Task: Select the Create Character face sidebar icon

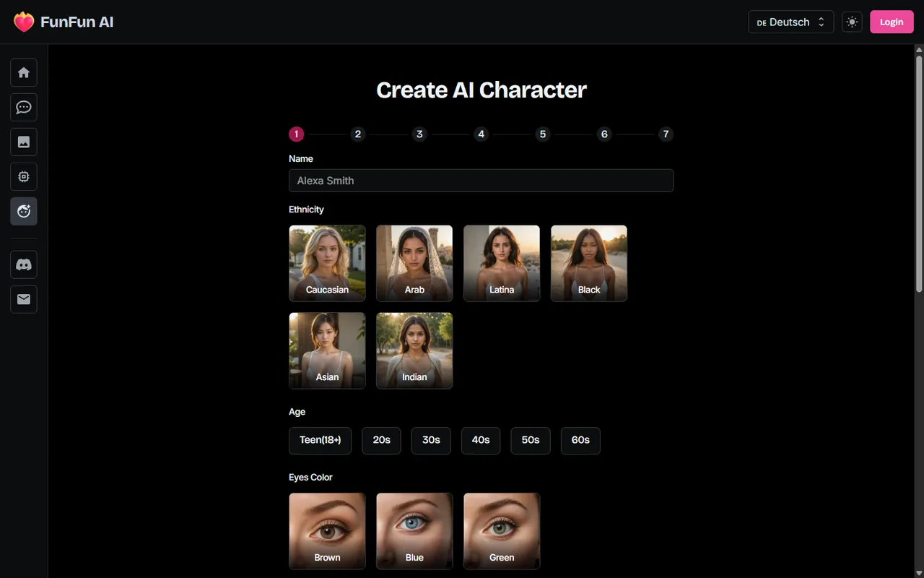Action: tap(24, 211)
